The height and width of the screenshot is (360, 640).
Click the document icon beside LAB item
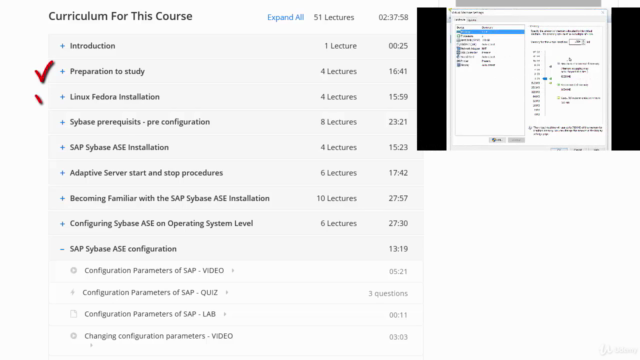(x=73, y=314)
